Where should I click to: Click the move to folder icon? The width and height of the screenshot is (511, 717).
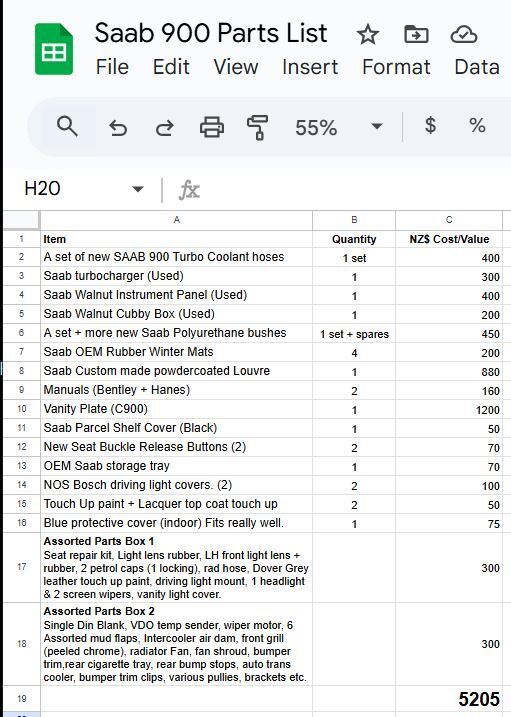[416, 34]
